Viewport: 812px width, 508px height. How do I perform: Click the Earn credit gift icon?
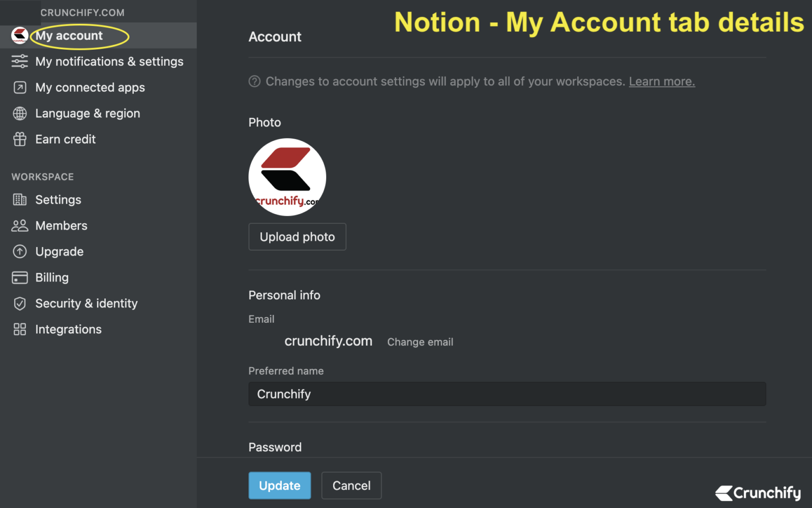20,139
